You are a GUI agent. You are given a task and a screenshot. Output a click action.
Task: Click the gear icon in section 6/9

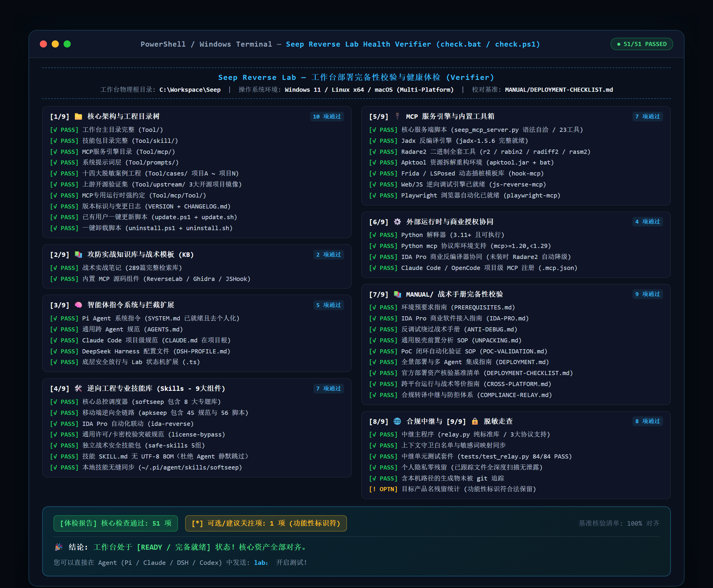[397, 222]
